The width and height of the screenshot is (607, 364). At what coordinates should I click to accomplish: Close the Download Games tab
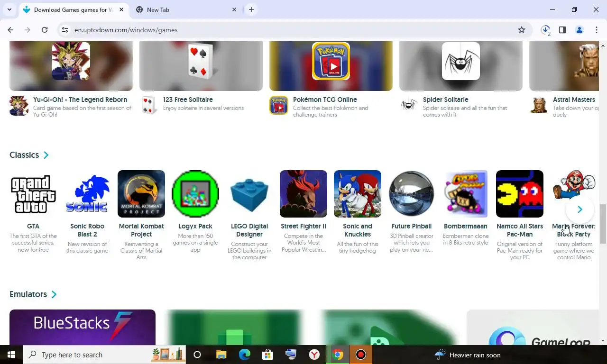tap(121, 9)
